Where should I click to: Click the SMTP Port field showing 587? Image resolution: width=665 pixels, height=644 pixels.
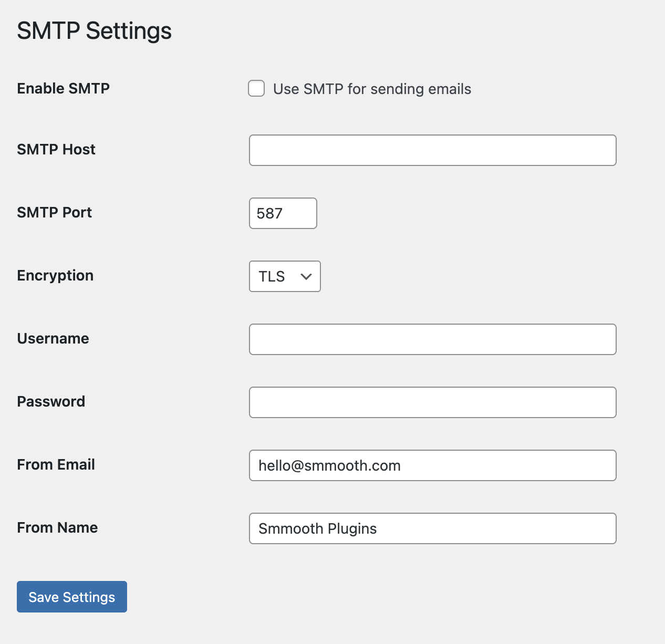[x=283, y=213]
